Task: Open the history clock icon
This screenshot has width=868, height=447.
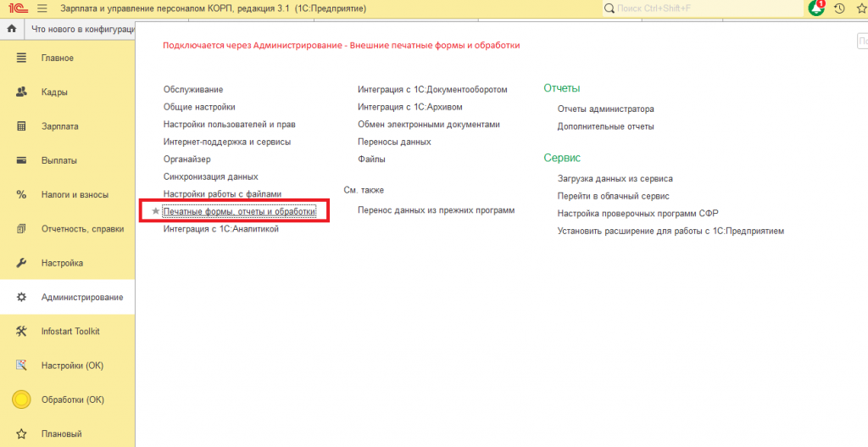Action: 839,8
